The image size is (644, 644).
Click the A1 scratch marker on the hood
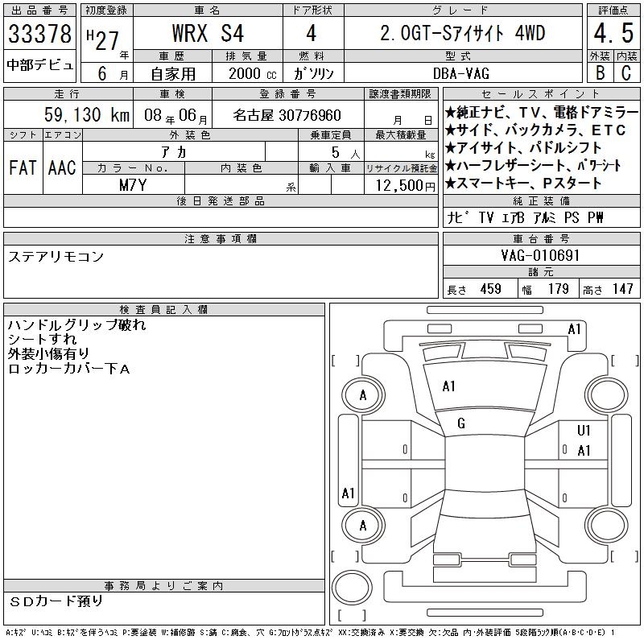tap(449, 386)
